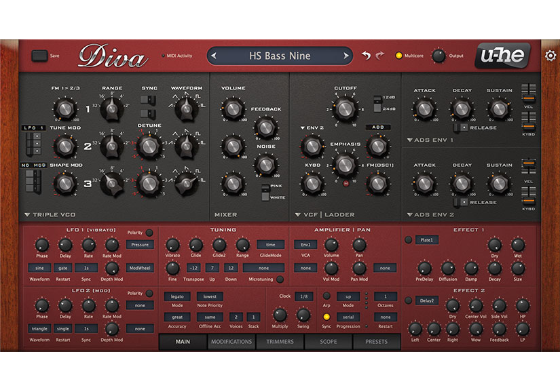
Task: Open the Mode legato selector
Action: (176, 296)
